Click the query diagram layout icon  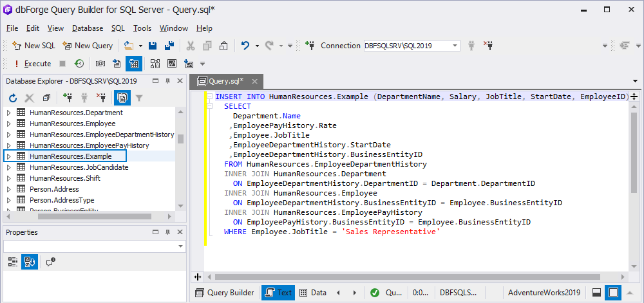coord(155,64)
